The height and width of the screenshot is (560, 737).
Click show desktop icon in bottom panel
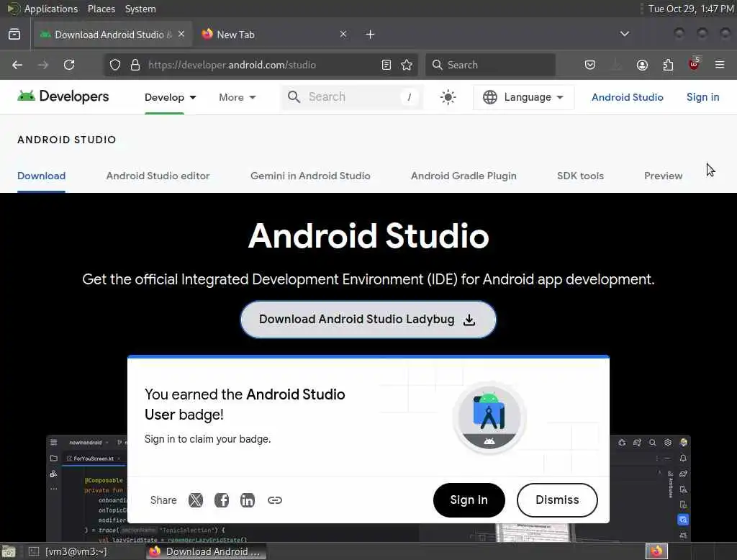click(9, 551)
